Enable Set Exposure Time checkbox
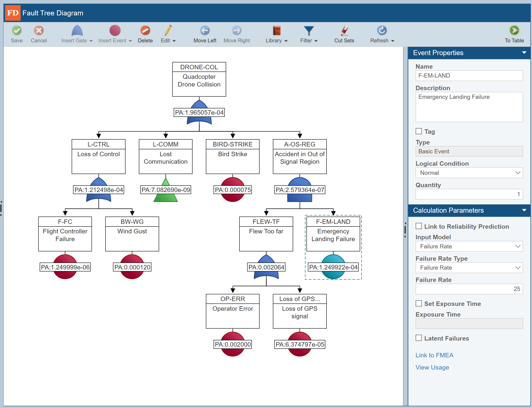 point(419,303)
